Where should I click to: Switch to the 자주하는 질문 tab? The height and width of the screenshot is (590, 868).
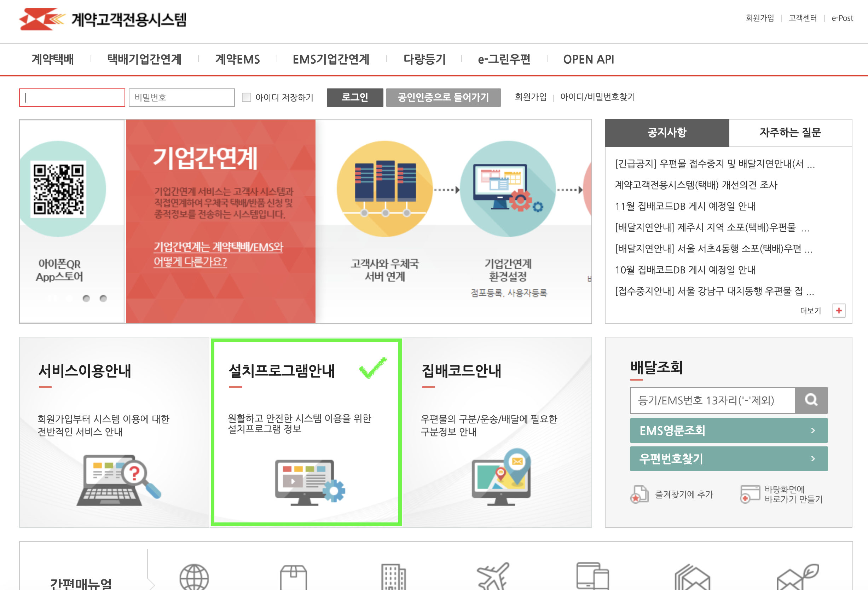coord(790,133)
